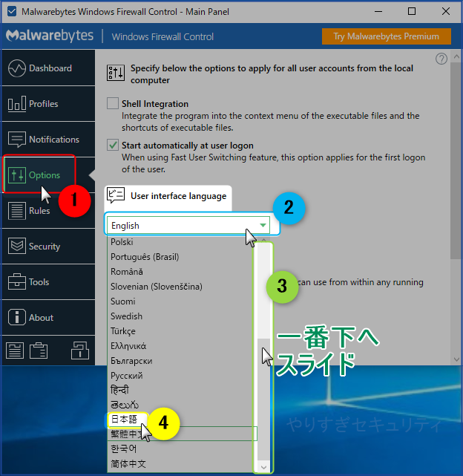
Task: Click the options header sliders icon
Action: tap(116, 73)
